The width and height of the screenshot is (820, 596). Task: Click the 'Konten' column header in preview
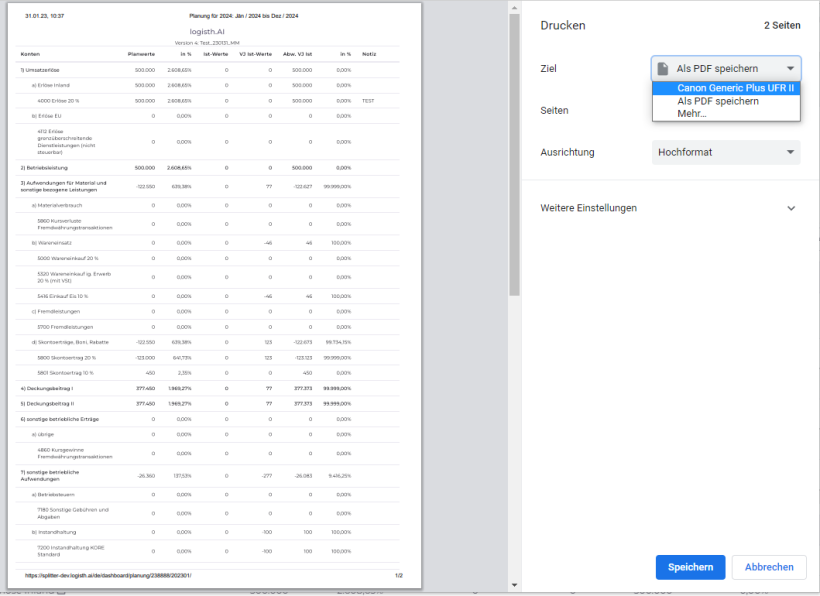(x=30, y=53)
